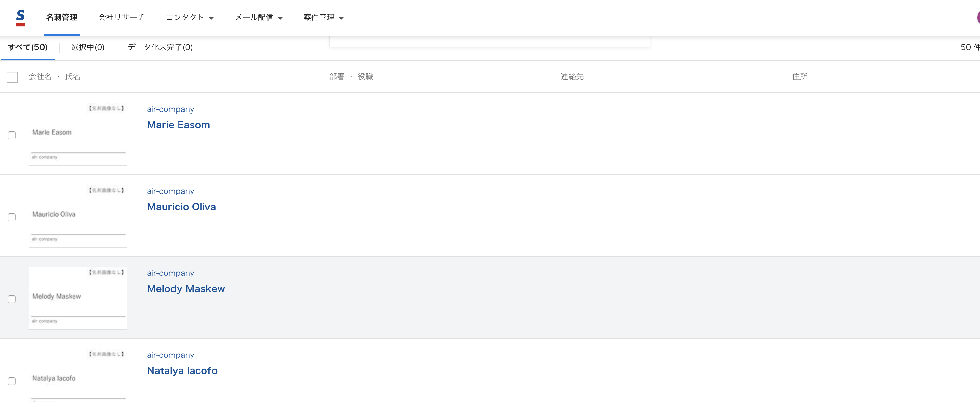
Task: Open the Marie Easom name link
Action: pyautogui.click(x=178, y=125)
